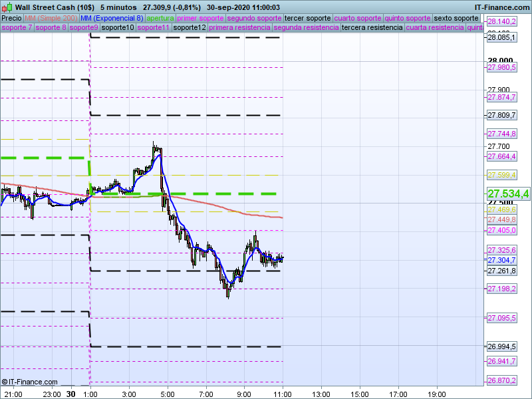The image size is (532, 399).
Task: Select the Precio indicator label
Action: 11,19
